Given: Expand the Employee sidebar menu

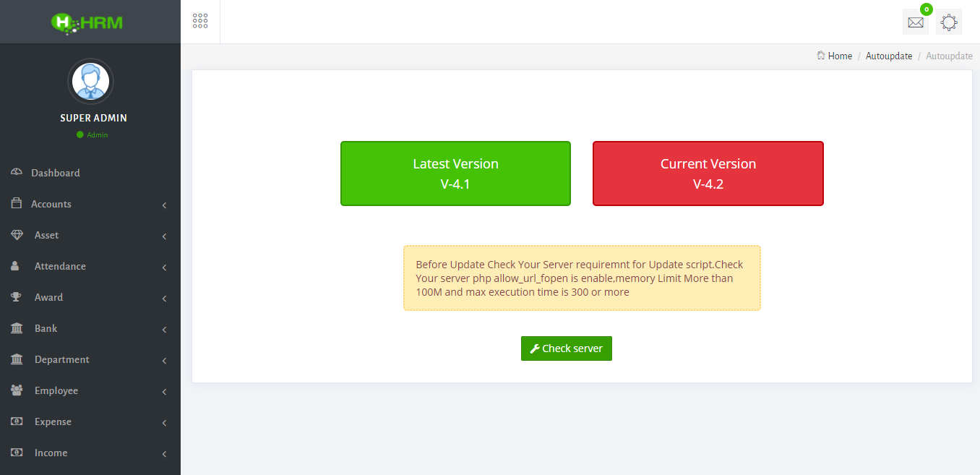Looking at the screenshot, I should (x=165, y=390).
